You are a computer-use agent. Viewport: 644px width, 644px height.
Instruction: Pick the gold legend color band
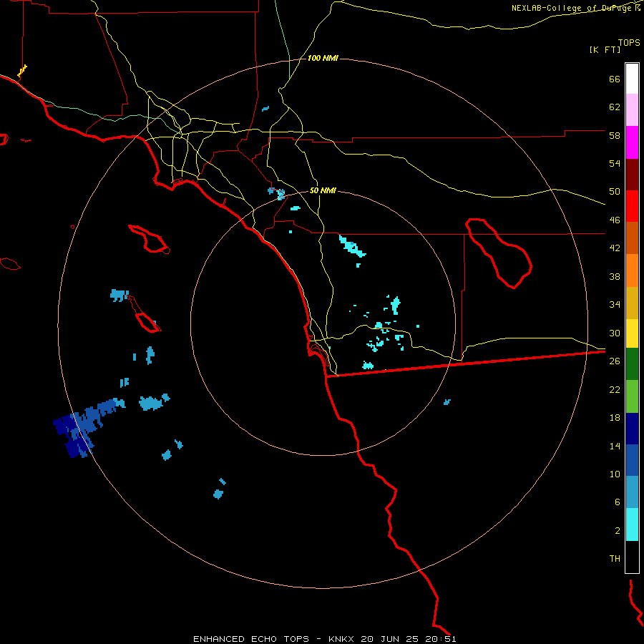632,303
